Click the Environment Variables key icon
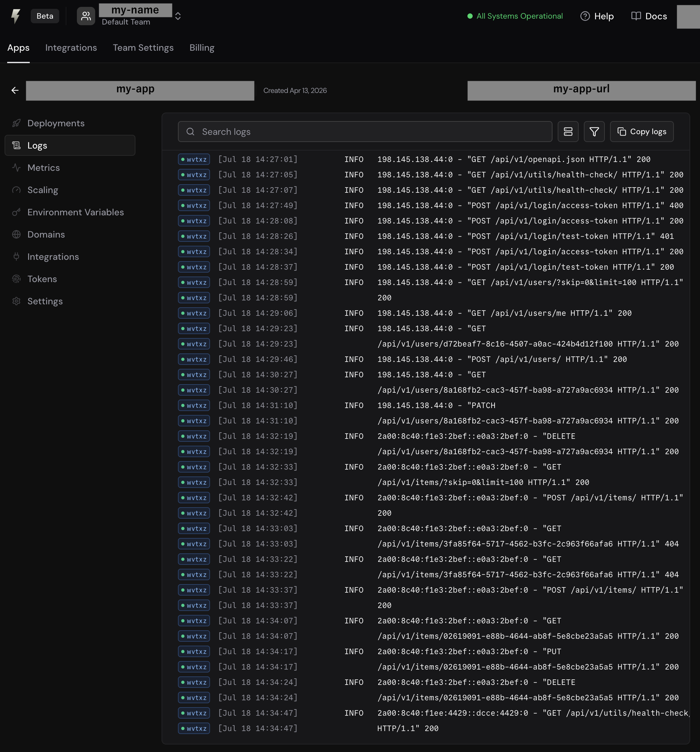The height and width of the screenshot is (752, 700). click(x=16, y=212)
